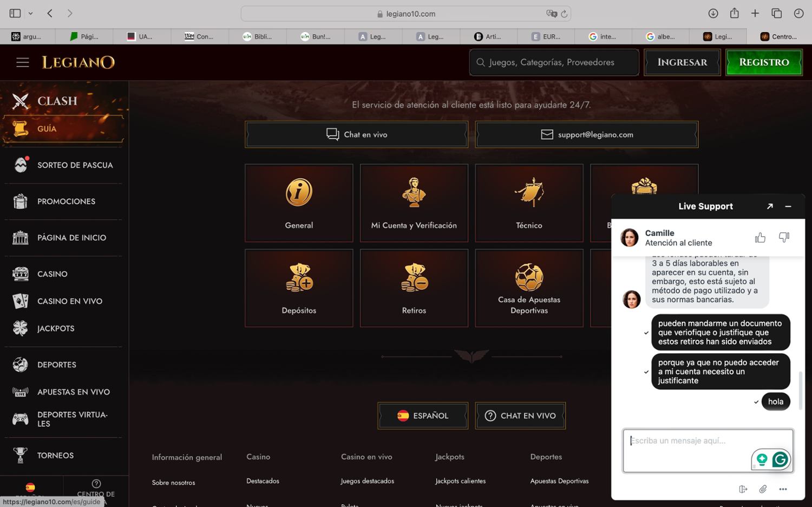This screenshot has width=812, height=507.
Task: Click the chat message input field
Action: click(687, 450)
